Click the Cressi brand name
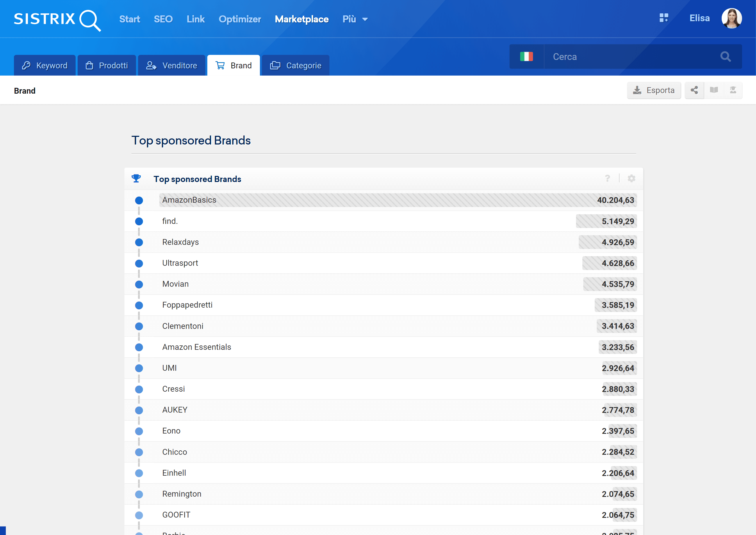 (x=173, y=389)
